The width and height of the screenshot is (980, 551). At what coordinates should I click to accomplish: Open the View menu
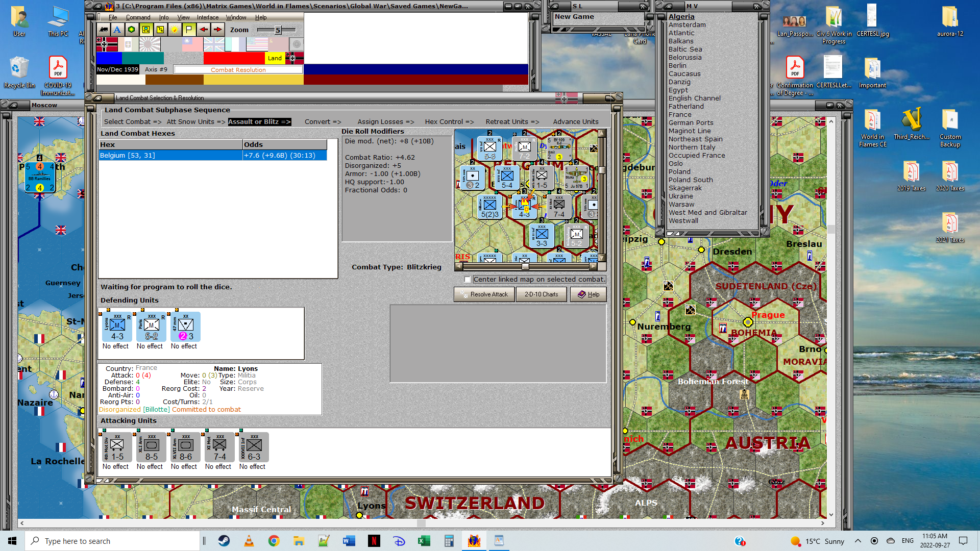click(x=183, y=17)
